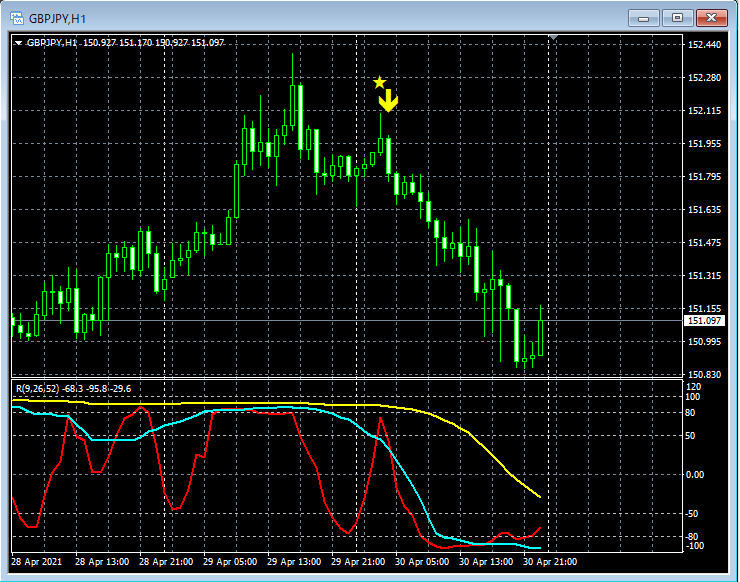Click the 151.795 price scale value
740x582 pixels.
[x=704, y=177]
